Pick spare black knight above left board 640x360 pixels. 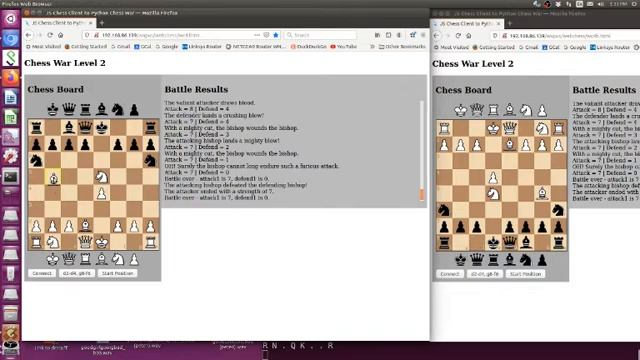click(118, 109)
